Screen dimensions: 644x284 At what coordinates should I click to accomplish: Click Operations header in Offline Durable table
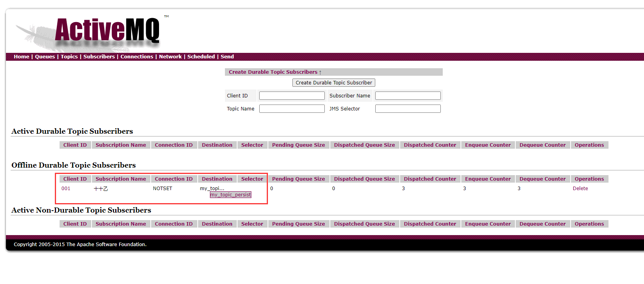(x=590, y=179)
